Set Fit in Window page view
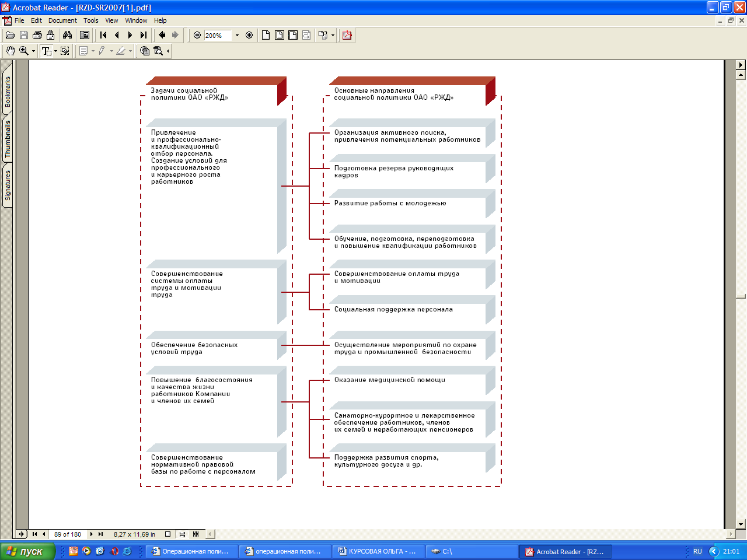Image resolution: width=747 pixels, height=560 pixels. [x=280, y=36]
